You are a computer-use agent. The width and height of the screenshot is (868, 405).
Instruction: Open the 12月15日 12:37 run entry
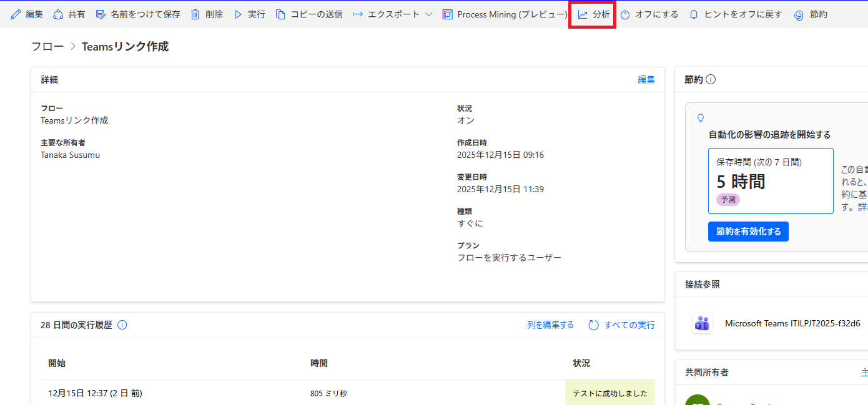coord(96,393)
